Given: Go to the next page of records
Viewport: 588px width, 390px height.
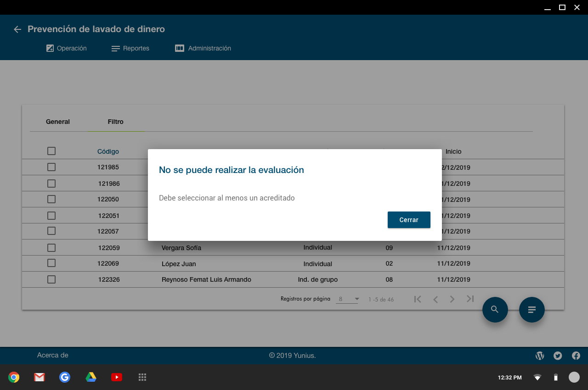Looking at the screenshot, I should click(x=452, y=299).
